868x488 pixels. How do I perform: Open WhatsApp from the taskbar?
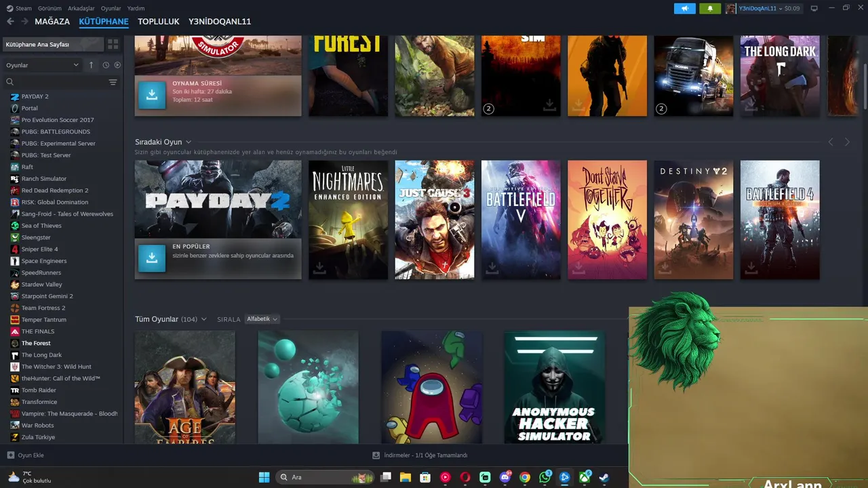tap(545, 477)
